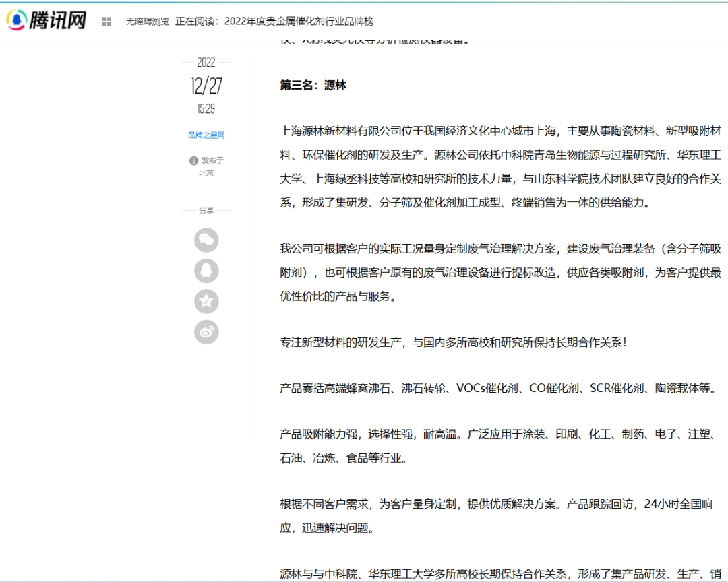728x582 pixels.
Task: Open the apps grid icon beside the logo
Action: pyautogui.click(x=106, y=20)
